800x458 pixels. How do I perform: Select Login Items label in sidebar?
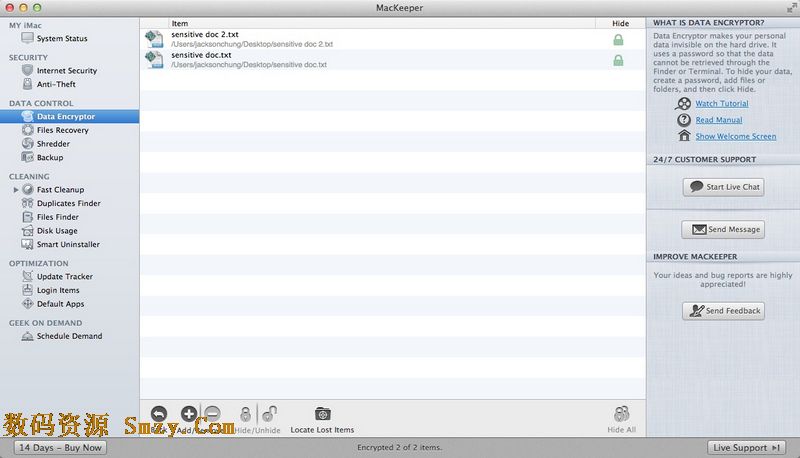(58, 290)
